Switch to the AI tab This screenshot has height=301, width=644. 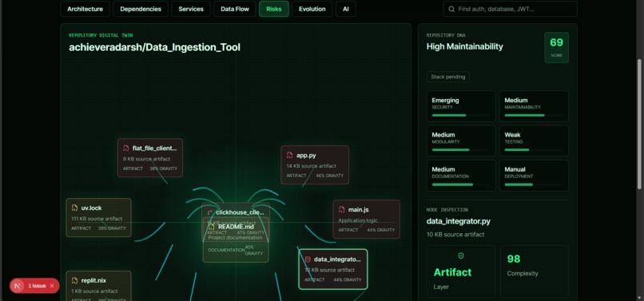pos(346,9)
